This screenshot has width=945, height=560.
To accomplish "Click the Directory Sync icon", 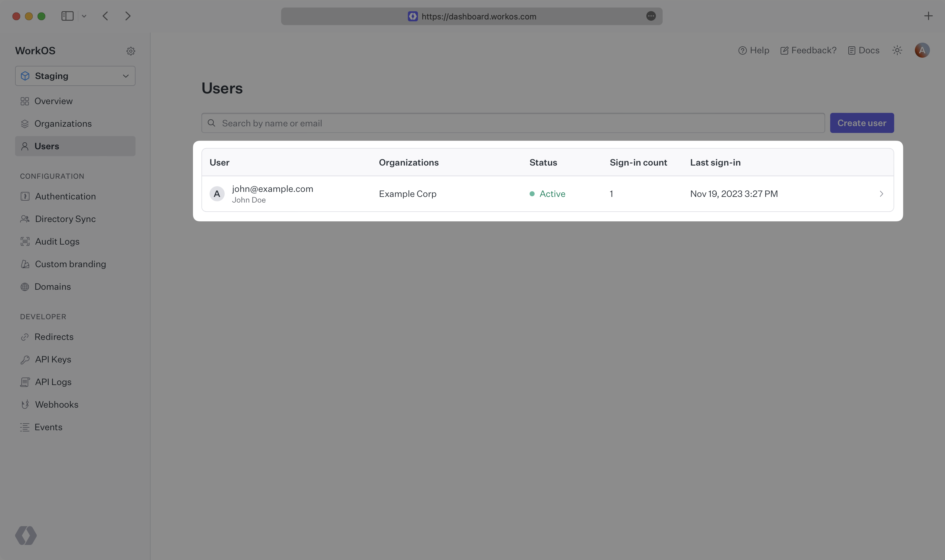I will point(25,219).
